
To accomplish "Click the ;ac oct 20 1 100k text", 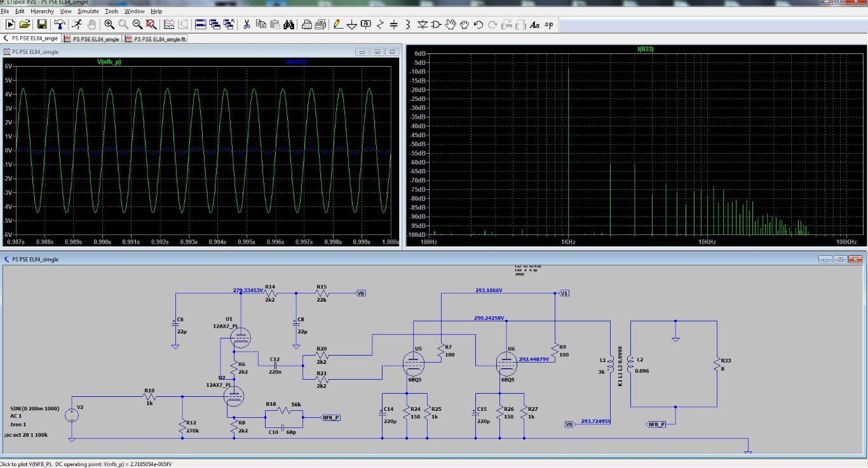I will coord(26,434).
